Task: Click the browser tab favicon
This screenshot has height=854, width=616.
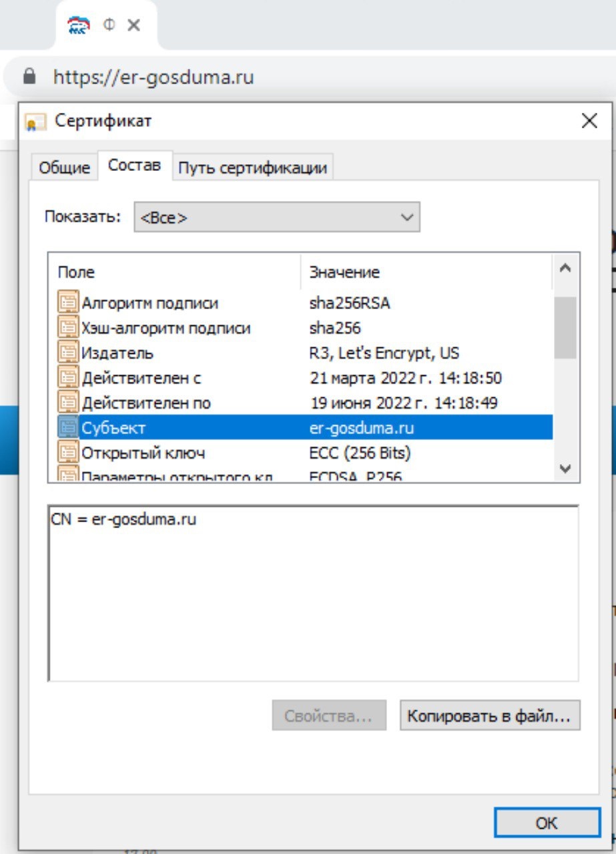Action: 79,25
